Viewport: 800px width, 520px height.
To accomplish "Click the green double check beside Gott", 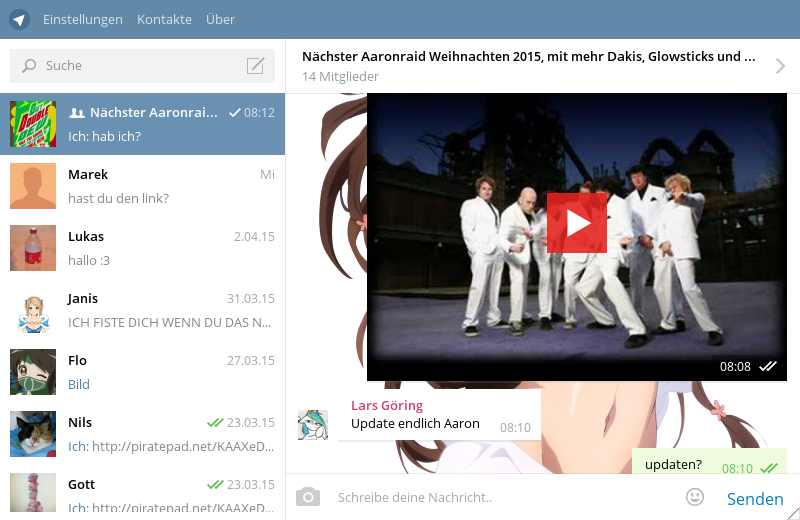I will tap(215, 484).
